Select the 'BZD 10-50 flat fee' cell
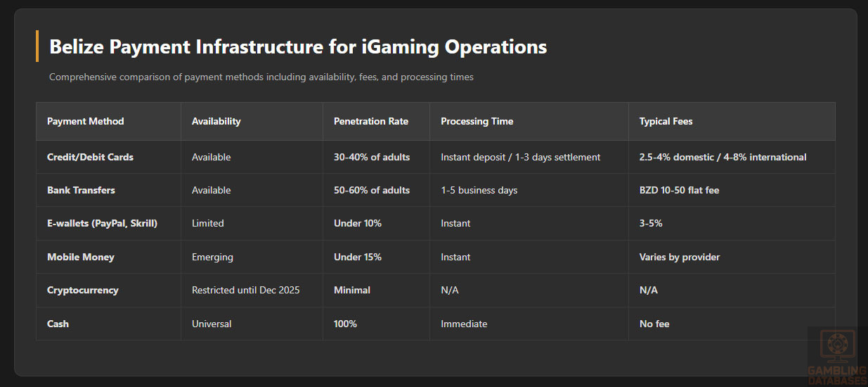The width and height of the screenshot is (868, 387). point(679,190)
